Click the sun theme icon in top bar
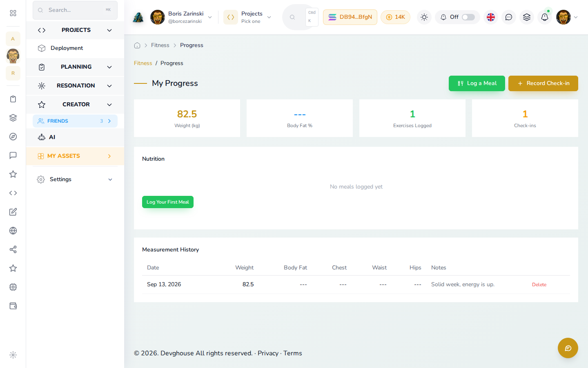Viewport: 588px width, 368px height. 424,17
